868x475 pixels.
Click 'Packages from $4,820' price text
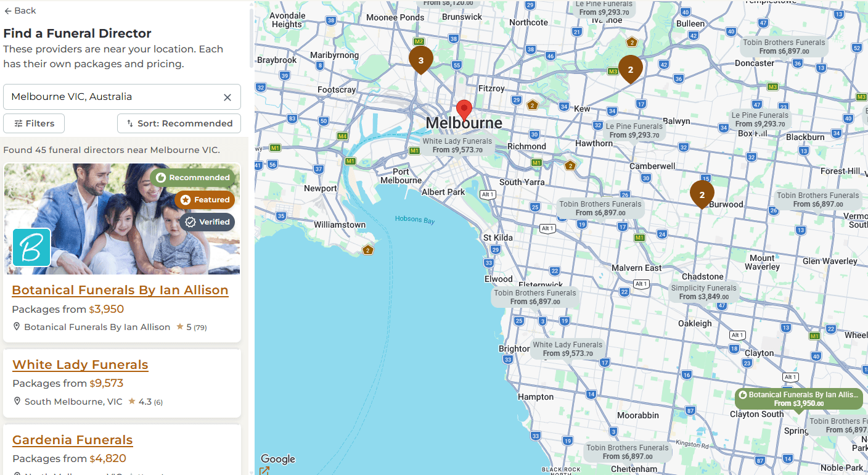tap(69, 458)
